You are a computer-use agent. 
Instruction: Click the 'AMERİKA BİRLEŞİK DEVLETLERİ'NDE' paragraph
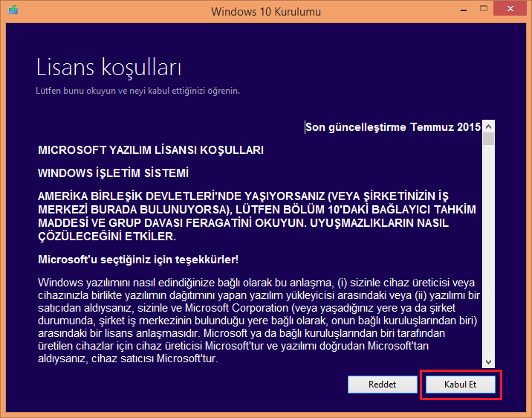(x=257, y=216)
